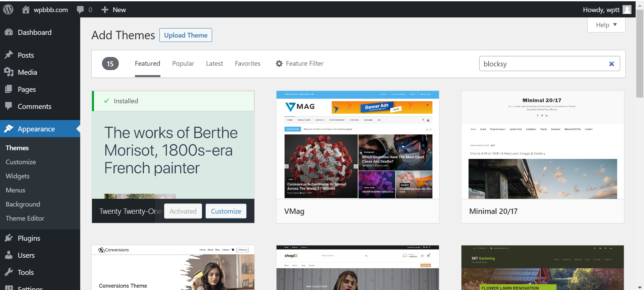
Task: Click the Activated button
Action: (183, 211)
